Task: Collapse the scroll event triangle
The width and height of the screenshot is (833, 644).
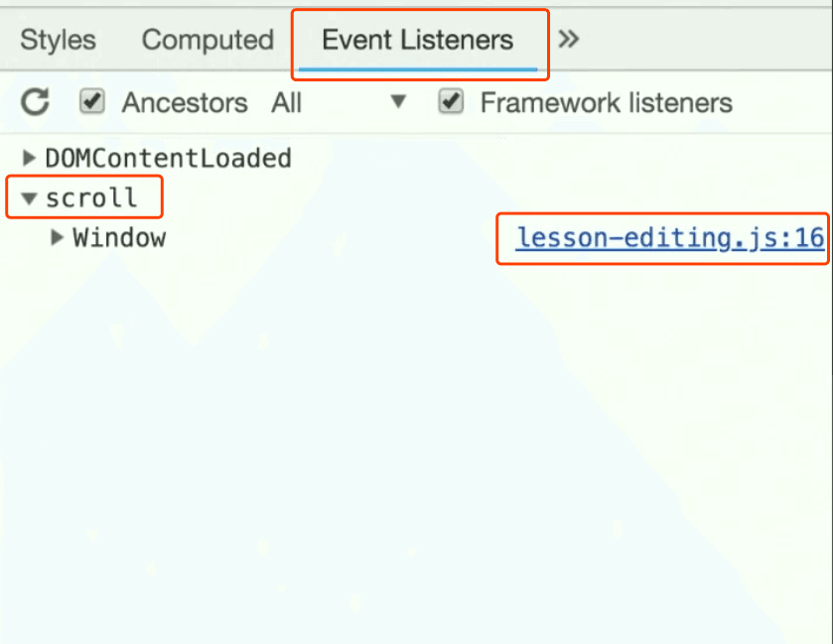Action: point(29,198)
